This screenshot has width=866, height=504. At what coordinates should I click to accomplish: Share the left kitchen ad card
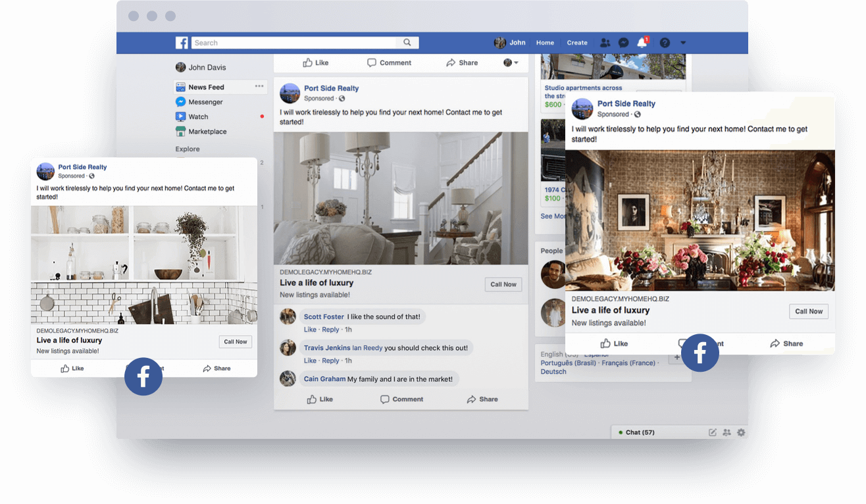[x=216, y=368]
